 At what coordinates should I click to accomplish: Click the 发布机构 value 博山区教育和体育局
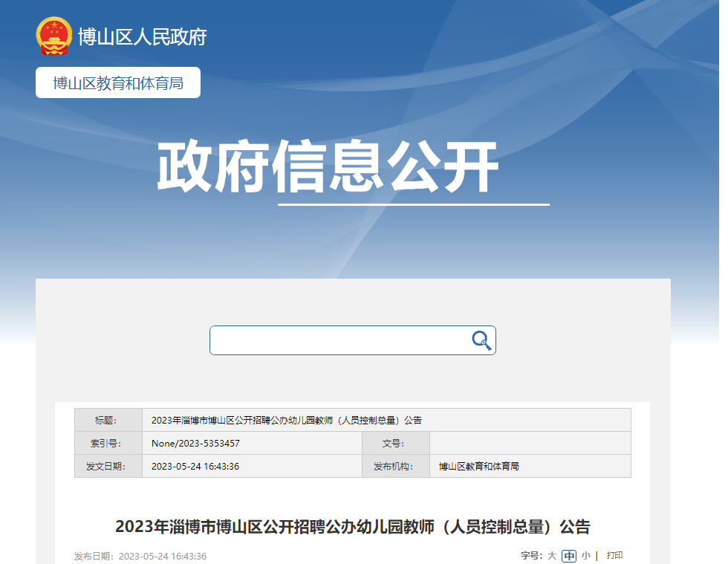478,467
